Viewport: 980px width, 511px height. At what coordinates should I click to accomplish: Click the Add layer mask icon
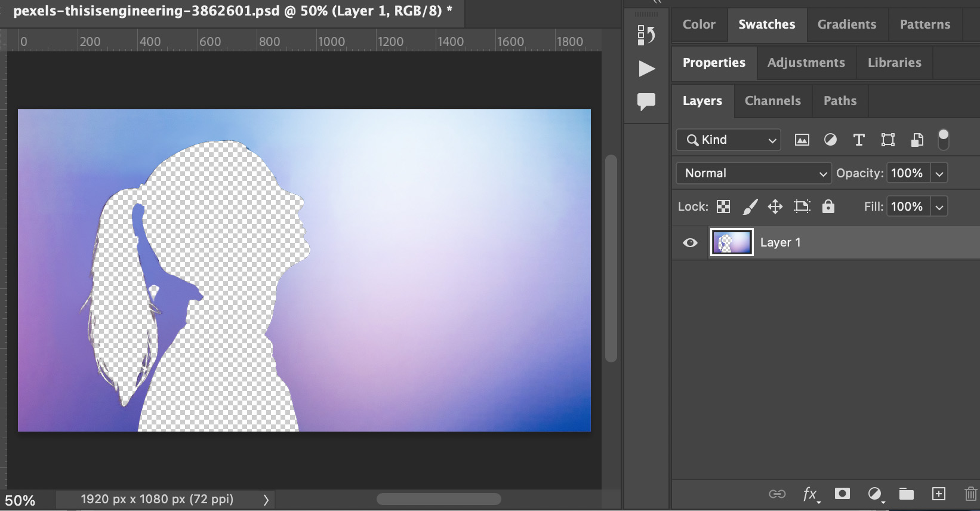pyautogui.click(x=842, y=494)
